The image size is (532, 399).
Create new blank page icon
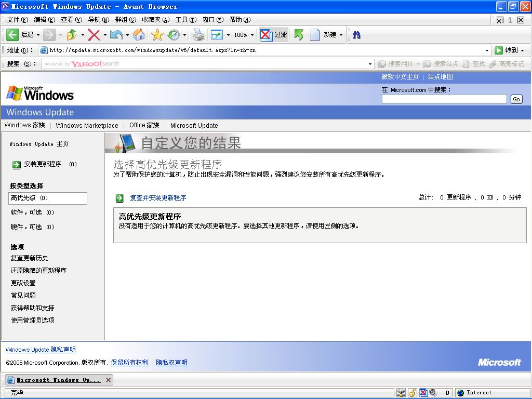pos(315,35)
